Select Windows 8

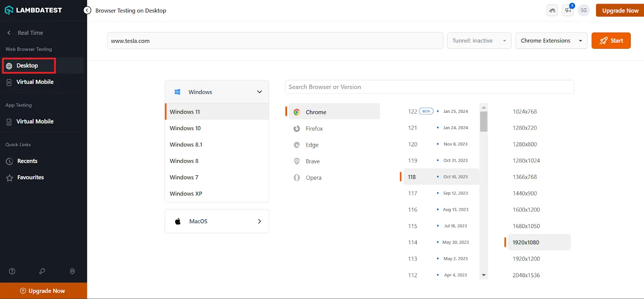[x=217, y=161]
